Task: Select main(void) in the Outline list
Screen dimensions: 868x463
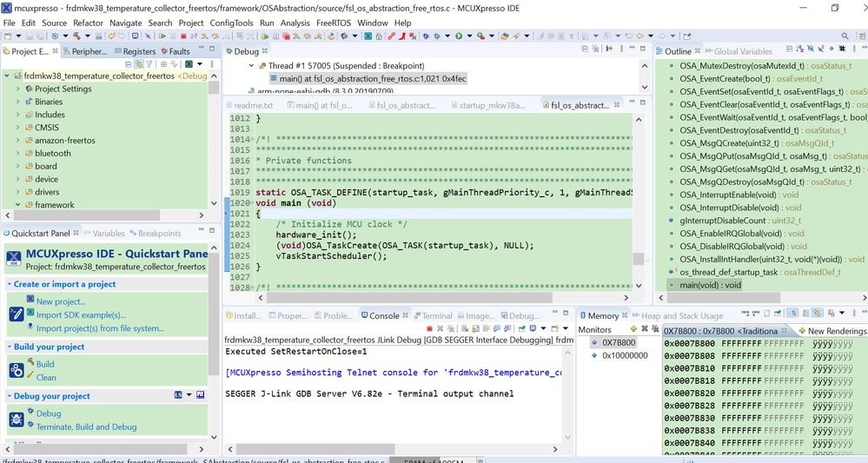Action: 710,285
